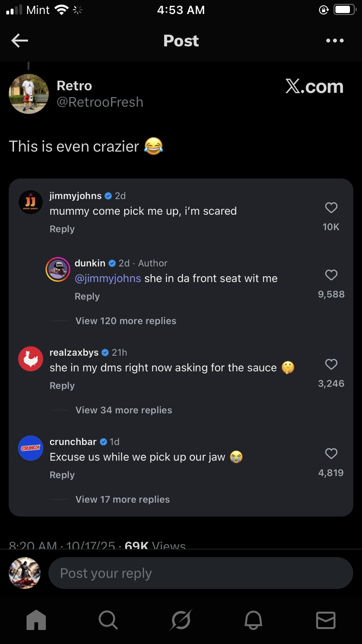The width and height of the screenshot is (362, 644).
Task: Open the crunchbar avatar thumbnail
Action: [x=30, y=448]
